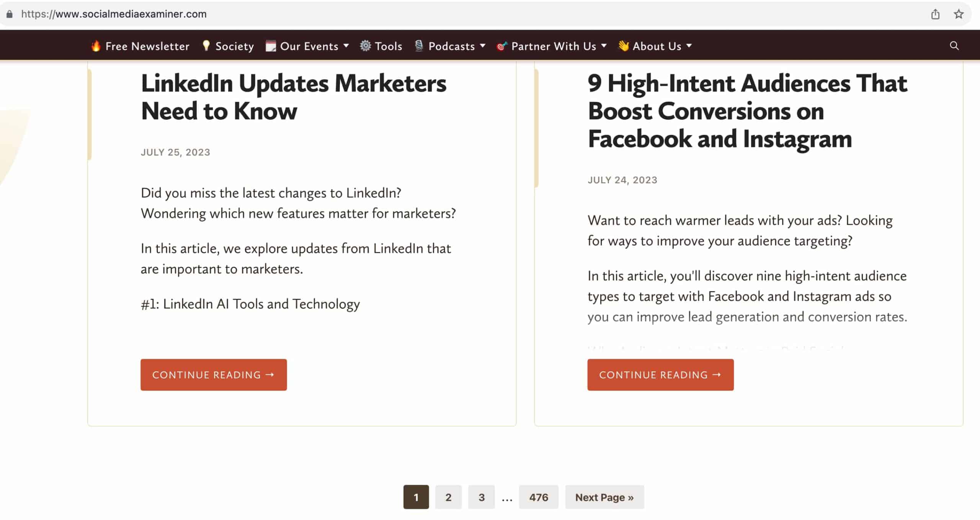This screenshot has height=520, width=980.
Task: Open the Society menu item
Action: [x=234, y=46]
